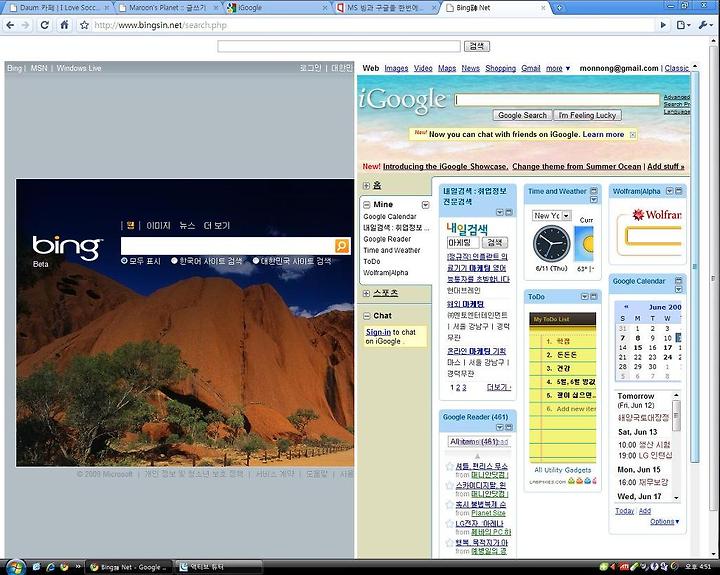Maximize the Time and Weather gadget

pos(594,191)
